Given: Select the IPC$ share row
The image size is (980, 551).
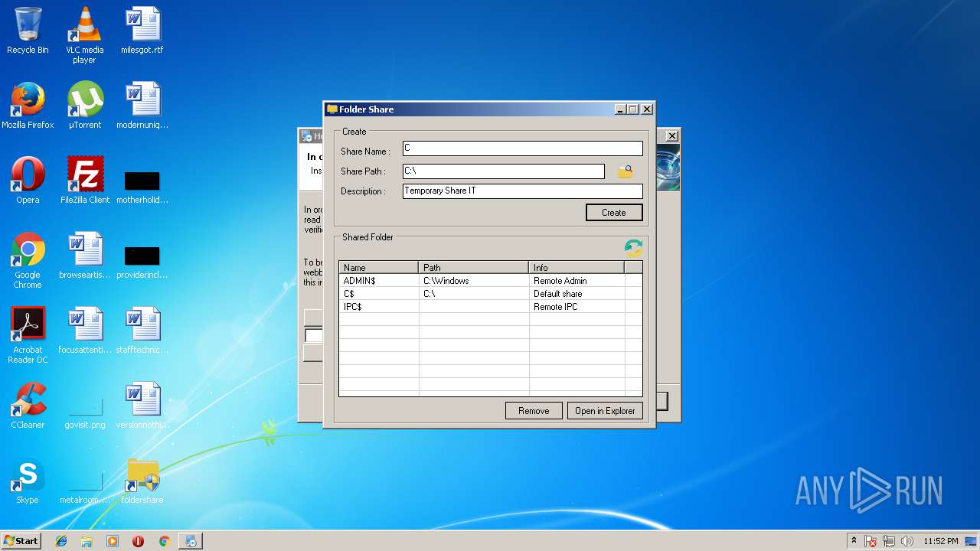Looking at the screenshot, I should [x=490, y=307].
